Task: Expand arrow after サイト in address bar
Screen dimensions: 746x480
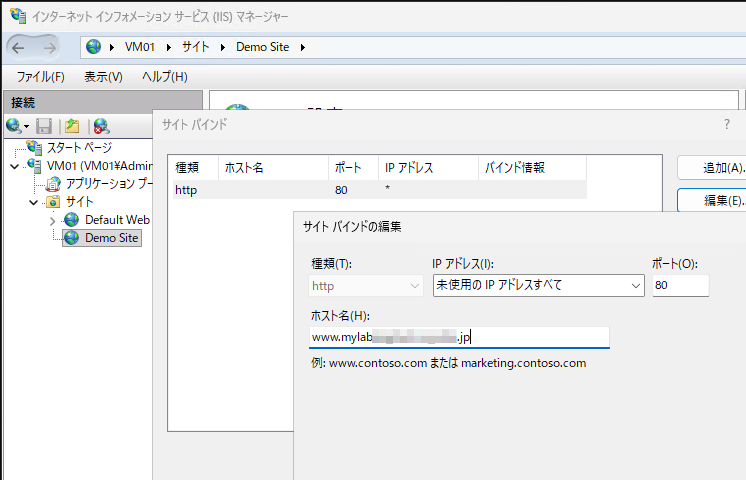Action: [223, 47]
